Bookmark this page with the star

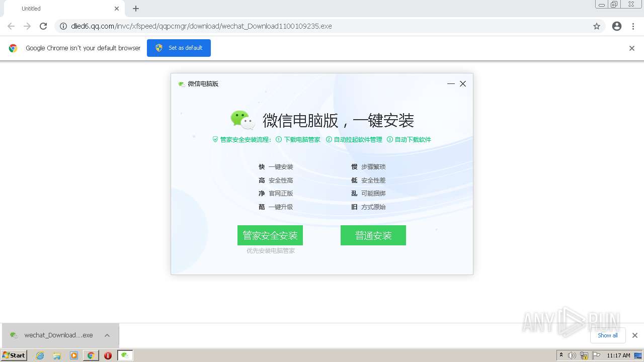point(597,26)
